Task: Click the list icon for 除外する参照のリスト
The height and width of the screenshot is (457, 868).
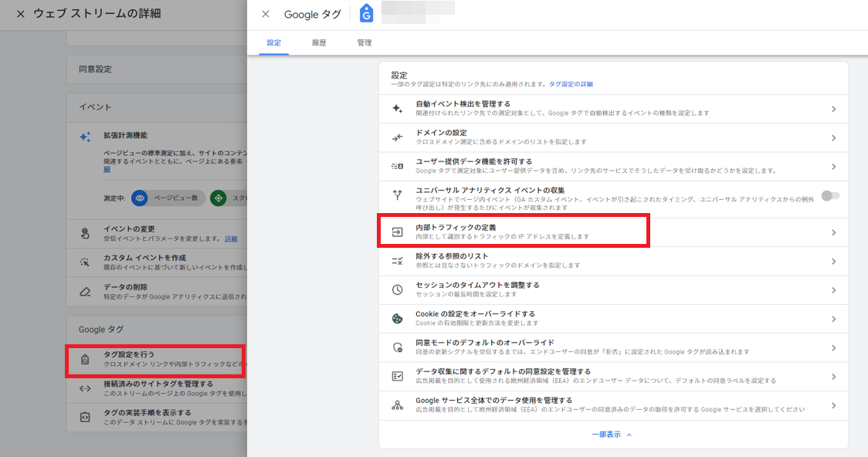Action: (x=397, y=261)
